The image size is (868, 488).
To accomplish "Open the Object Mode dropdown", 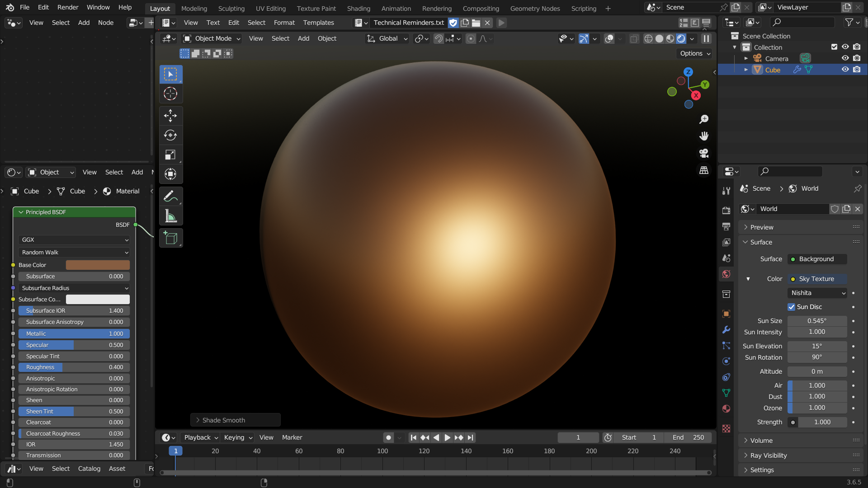I will point(212,39).
